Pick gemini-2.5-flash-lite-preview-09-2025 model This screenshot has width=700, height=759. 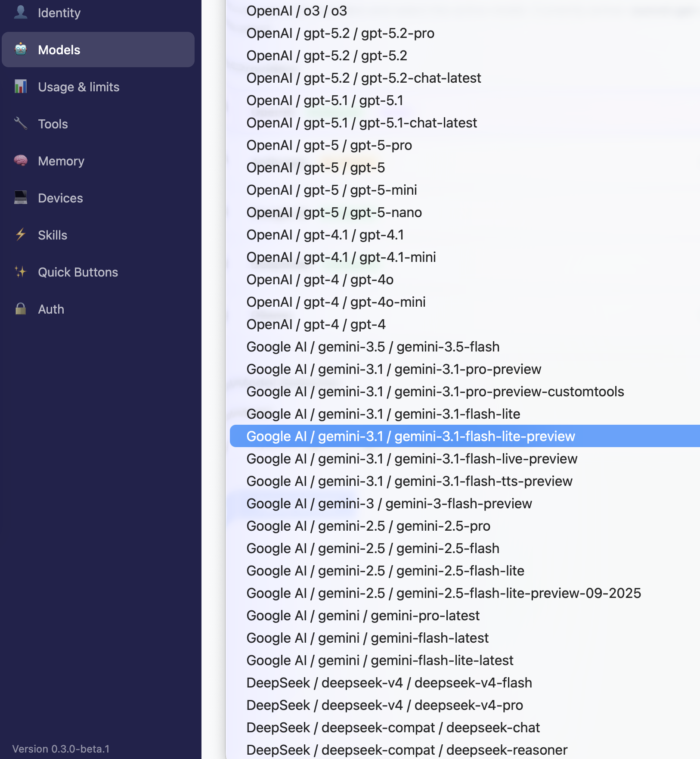click(x=465, y=593)
